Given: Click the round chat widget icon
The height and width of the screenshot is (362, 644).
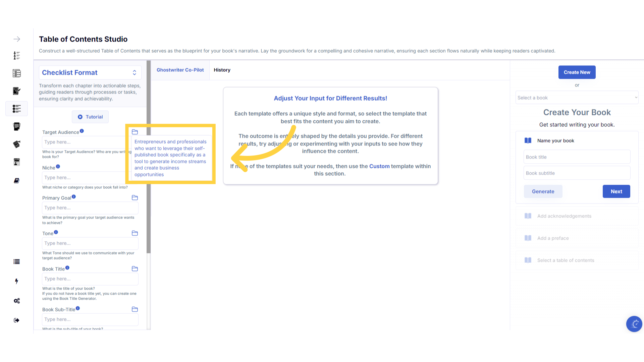Looking at the screenshot, I should point(634,324).
